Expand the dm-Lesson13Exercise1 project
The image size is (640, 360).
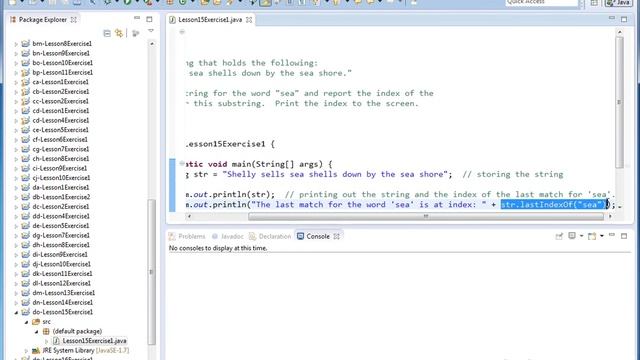pos(16,293)
